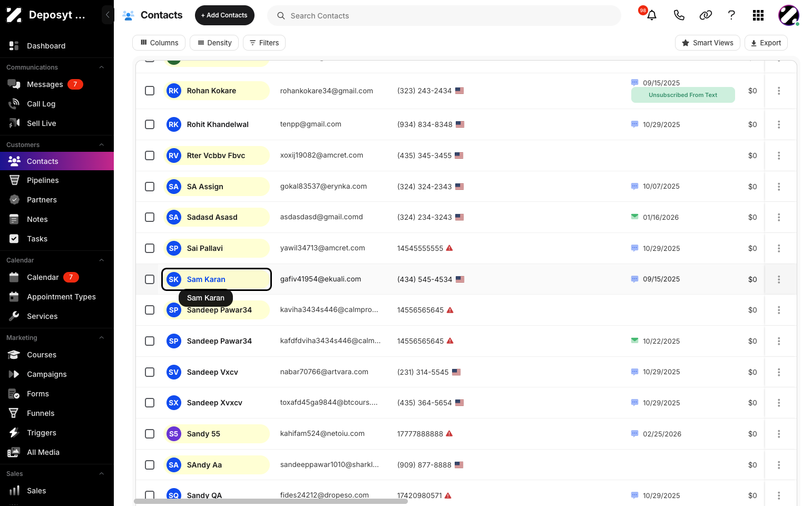The height and width of the screenshot is (506, 812).
Task: Tick the checkbox for Sadasd Asasd
Action: tap(150, 217)
